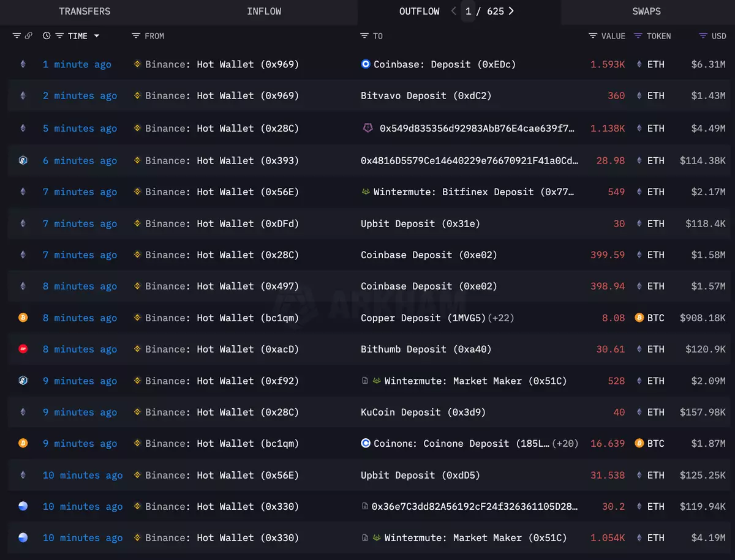This screenshot has width=735, height=560.
Task: Expand the TIME sort dropdown arrow
Action: [96, 36]
